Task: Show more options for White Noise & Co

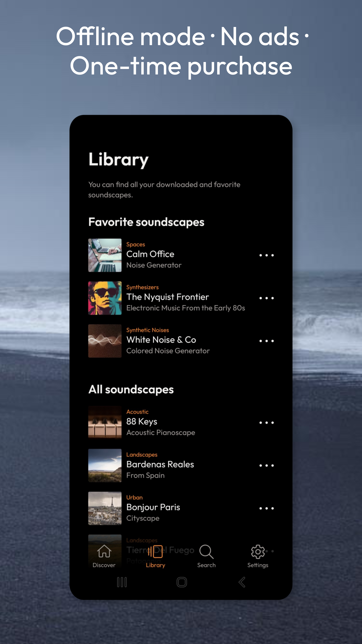Action: (x=267, y=341)
